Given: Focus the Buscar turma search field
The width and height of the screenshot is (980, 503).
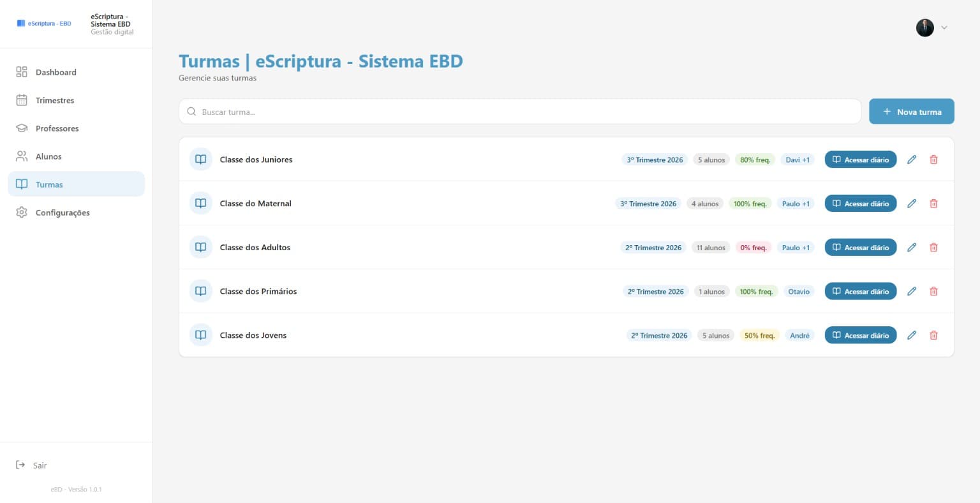Looking at the screenshot, I should 520,112.
